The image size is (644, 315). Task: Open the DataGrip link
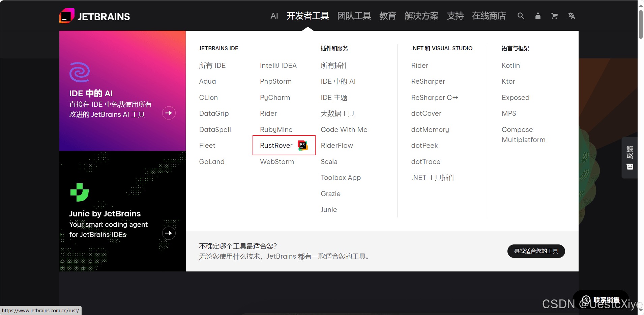(214, 113)
